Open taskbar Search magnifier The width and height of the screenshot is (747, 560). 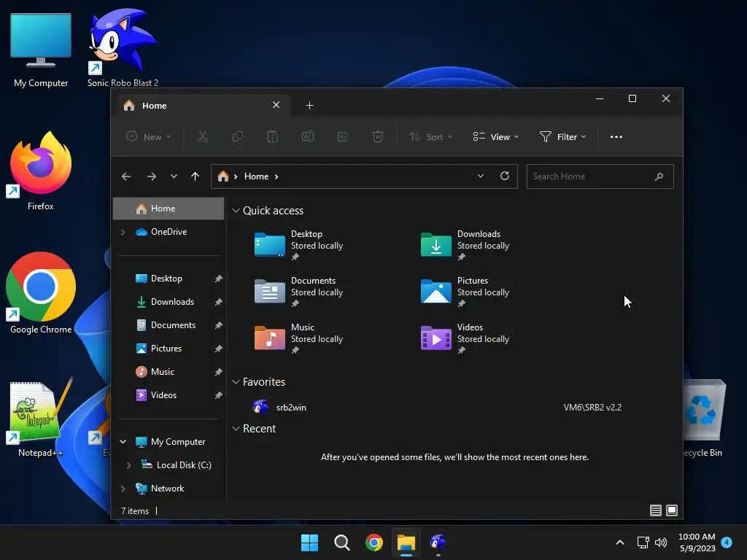tap(341, 542)
